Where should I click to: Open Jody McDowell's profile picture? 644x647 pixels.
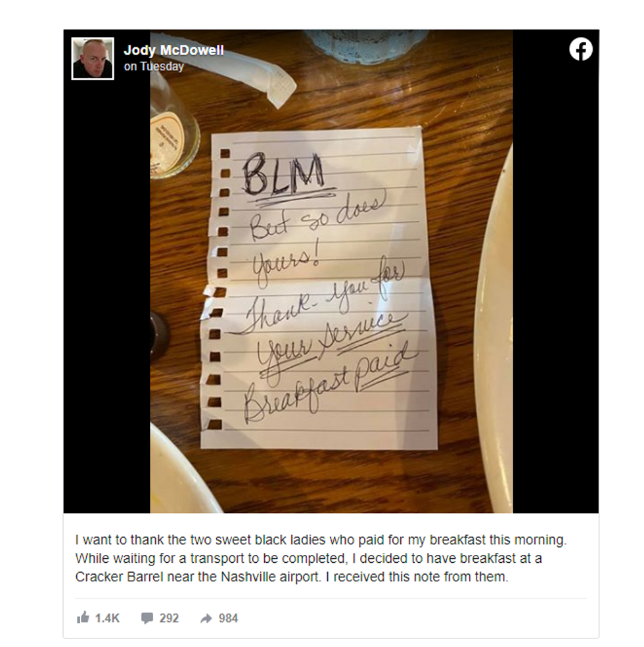coord(93,59)
